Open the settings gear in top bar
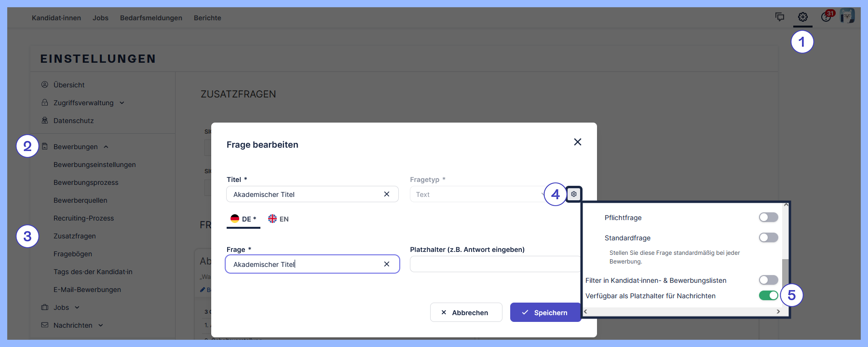Image resolution: width=868 pixels, height=347 pixels. coord(802,17)
